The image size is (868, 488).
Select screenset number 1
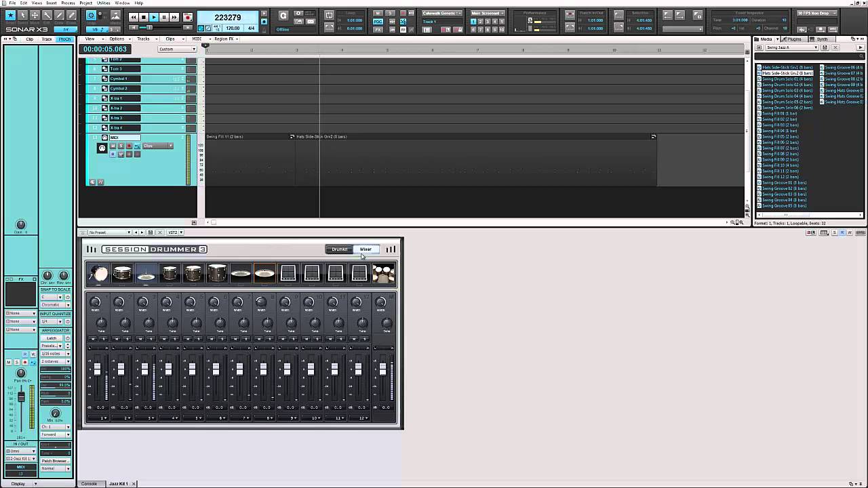(x=473, y=22)
